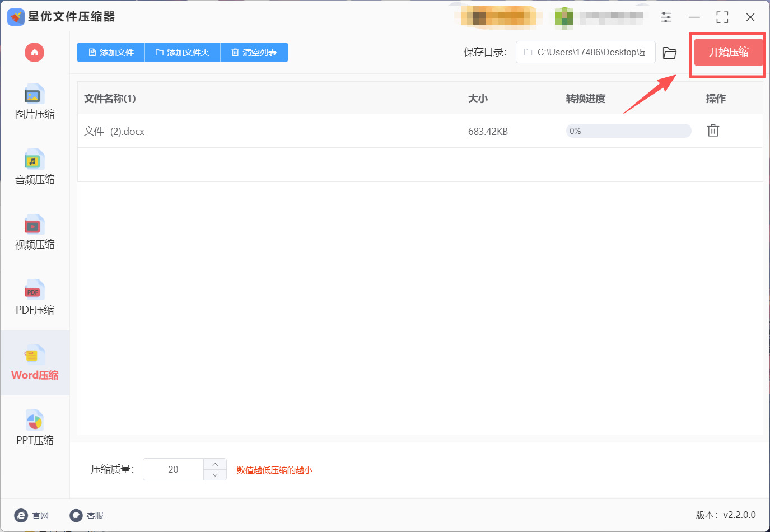770x532 pixels.
Task: Decrease 压缩质量 with the down arrow
Action: [215, 475]
